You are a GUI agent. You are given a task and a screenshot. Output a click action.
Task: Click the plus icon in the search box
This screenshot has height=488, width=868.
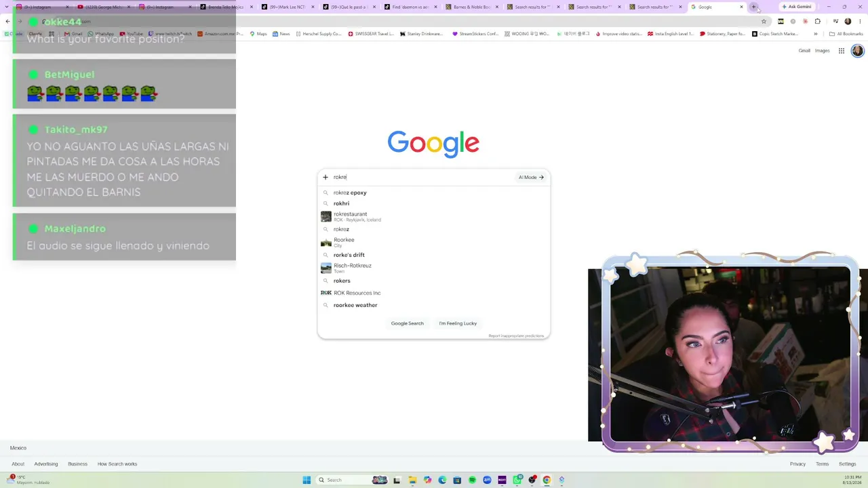[325, 177]
